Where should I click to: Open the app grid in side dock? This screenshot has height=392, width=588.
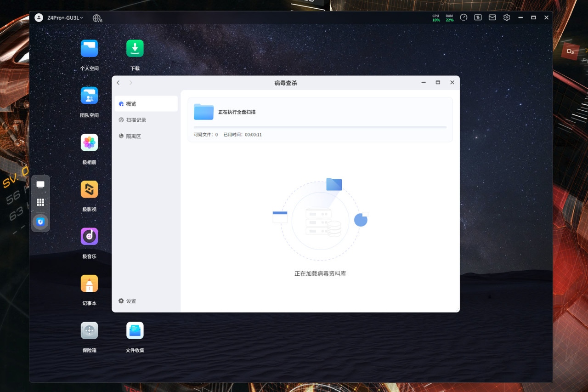pyautogui.click(x=40, y=202)
